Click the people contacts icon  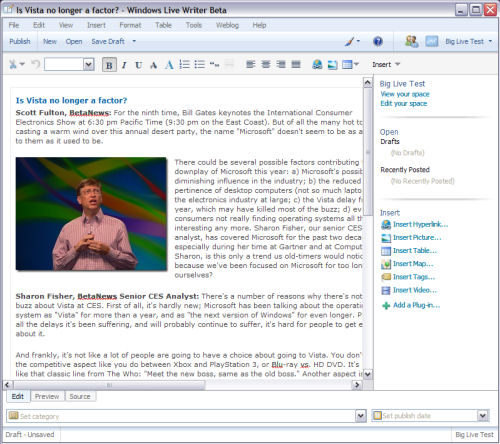(x=412, y=41)
